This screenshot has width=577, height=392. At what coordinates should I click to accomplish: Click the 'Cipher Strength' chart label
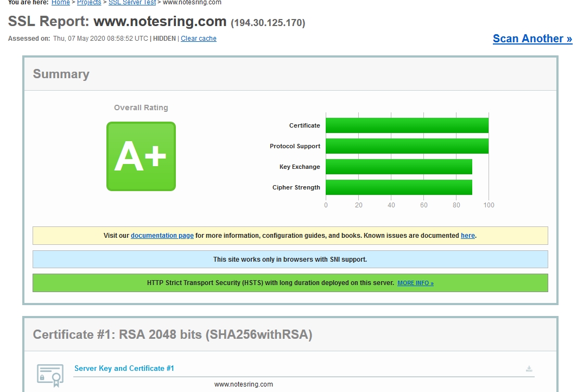(296, 187)
